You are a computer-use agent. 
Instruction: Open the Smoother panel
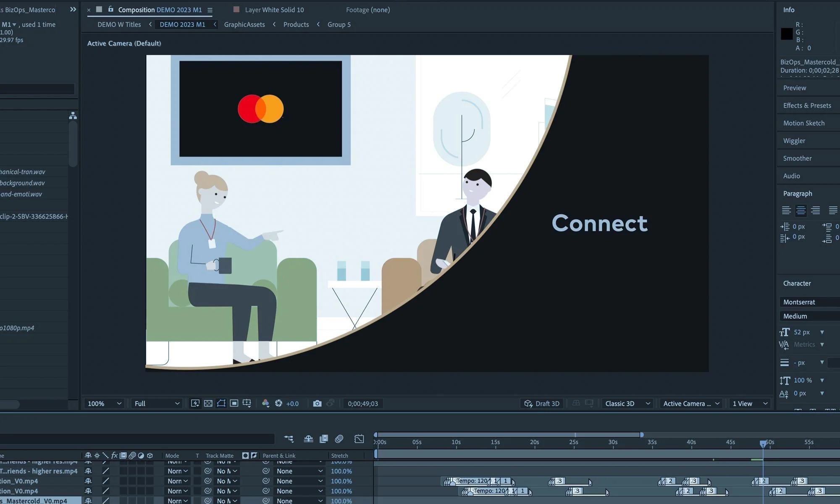797,158
